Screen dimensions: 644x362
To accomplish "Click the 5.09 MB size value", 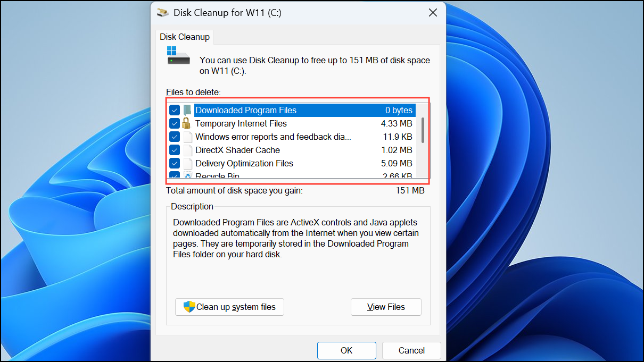I will (397, 163).
